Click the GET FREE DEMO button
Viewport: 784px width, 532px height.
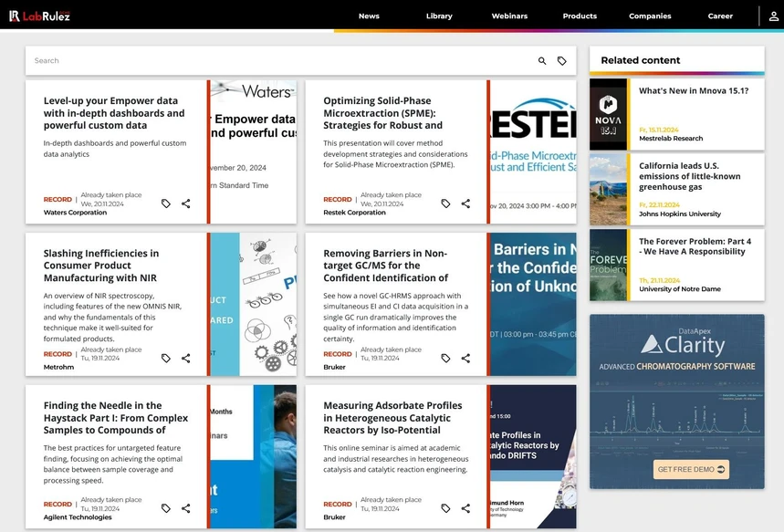click(x=691, y=469)
